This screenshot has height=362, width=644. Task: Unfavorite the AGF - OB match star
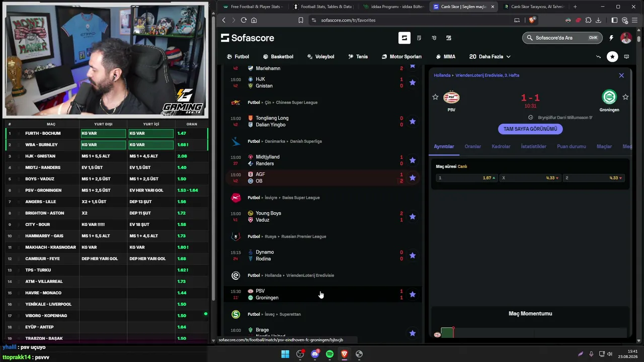[413, 177]
